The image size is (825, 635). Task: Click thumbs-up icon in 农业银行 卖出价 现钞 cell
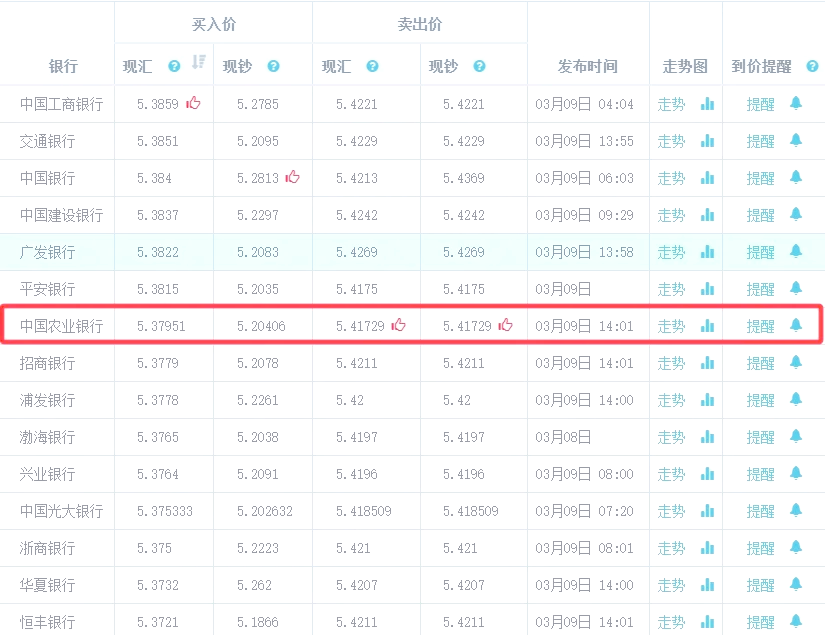[x=506, y=325]
